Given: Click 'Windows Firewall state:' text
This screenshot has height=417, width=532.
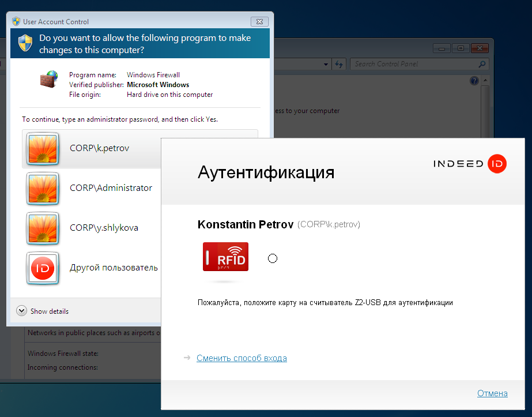Looking at the screenshot, I should click(63, 354).
